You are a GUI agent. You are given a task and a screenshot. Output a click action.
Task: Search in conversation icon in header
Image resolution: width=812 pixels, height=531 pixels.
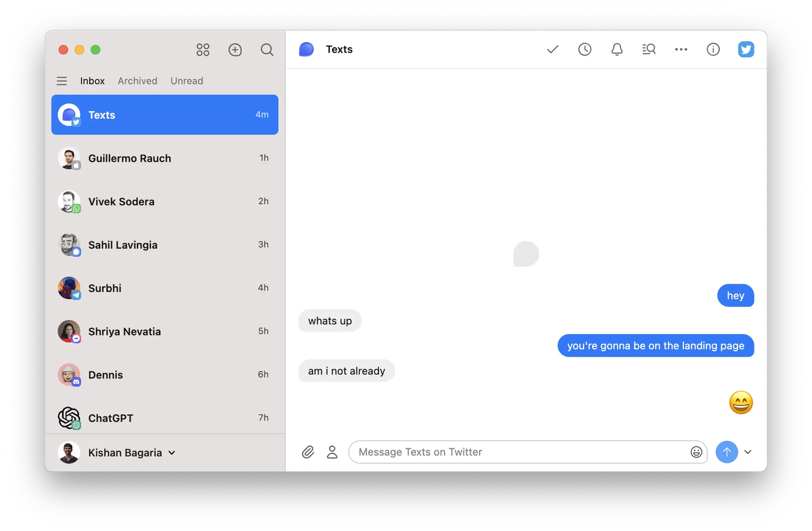click(x=649, y=49)
